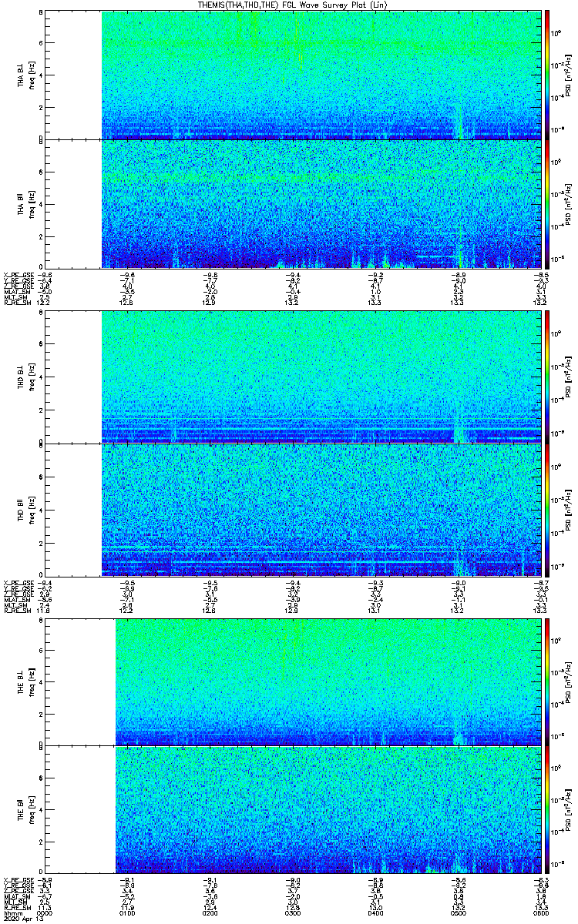Click the PSD color bar beside THD B⊥ panel
The width and height of the screenshot is (578, 924).
pyautogui.click(x=547, y=376)
